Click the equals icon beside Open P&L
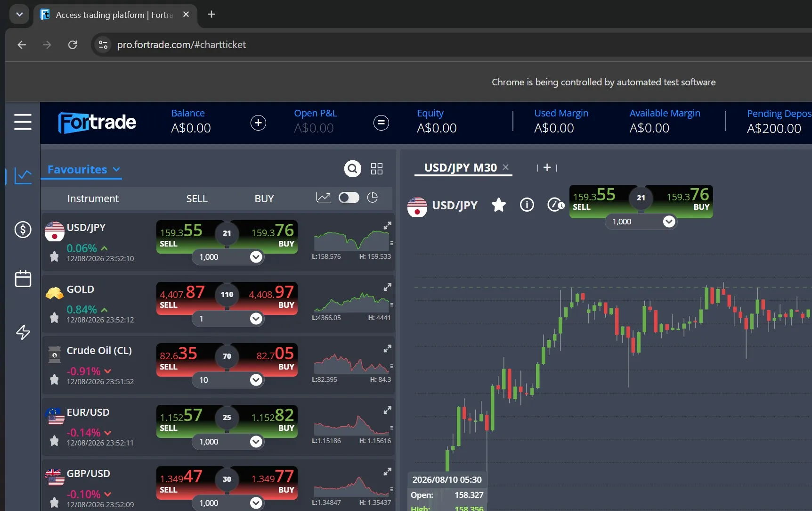Screen dimensions: 812x511 click(381, 123)
